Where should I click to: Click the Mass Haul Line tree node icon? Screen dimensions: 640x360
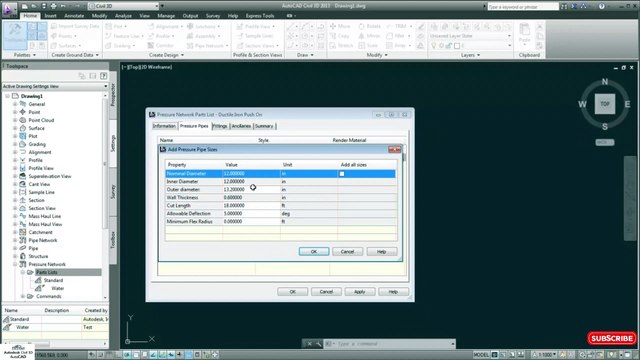(x=23, y=216)
